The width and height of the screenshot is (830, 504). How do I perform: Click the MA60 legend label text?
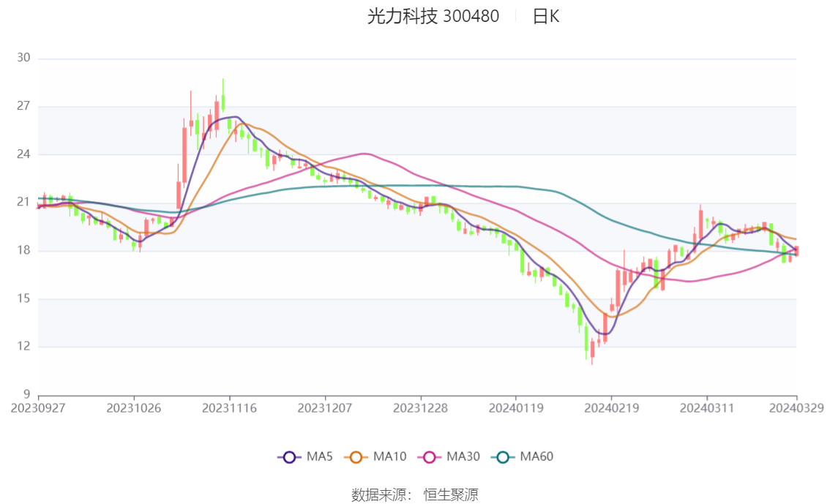click(x=536, y=456)
